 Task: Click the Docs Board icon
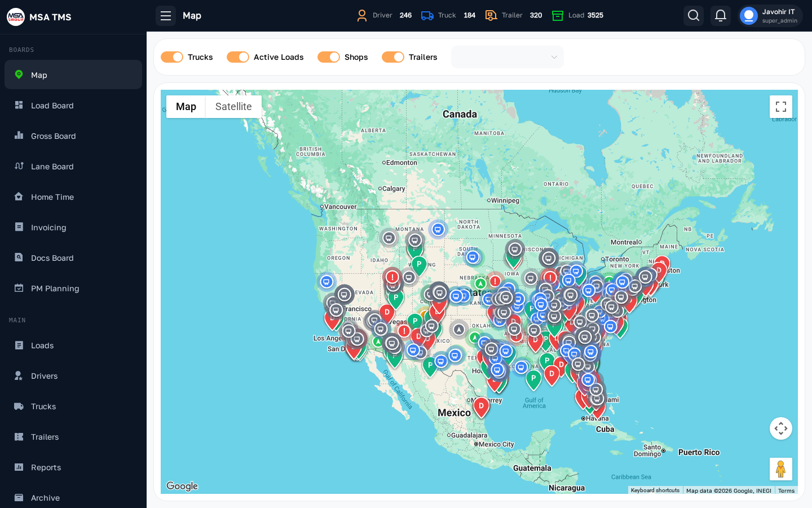[x=19, y=257]
